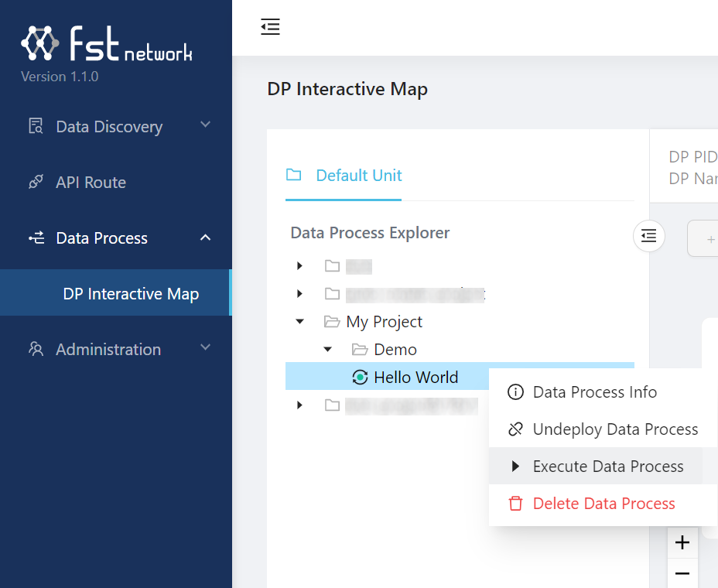Click the My Project folder icon
The height and width of the screenshot is (588, 718).
(332, 322)
